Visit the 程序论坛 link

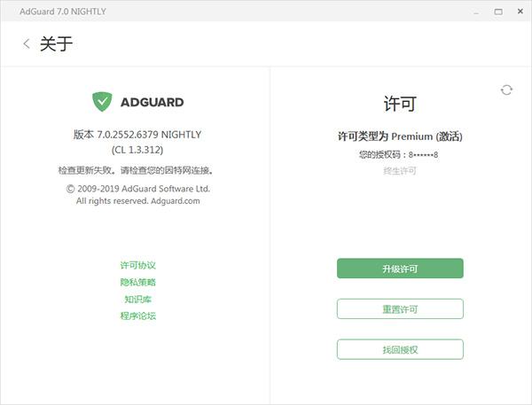(x=137, y=315)
